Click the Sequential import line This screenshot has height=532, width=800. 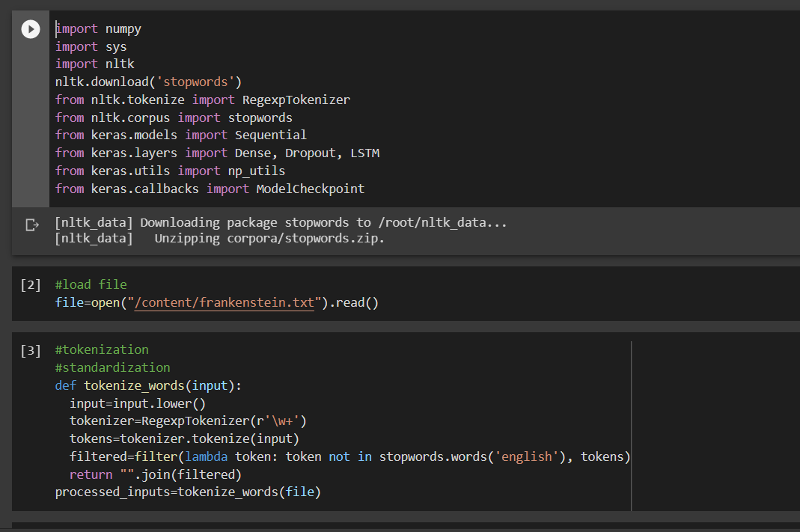pyautogui.click(x=181, y=135)
